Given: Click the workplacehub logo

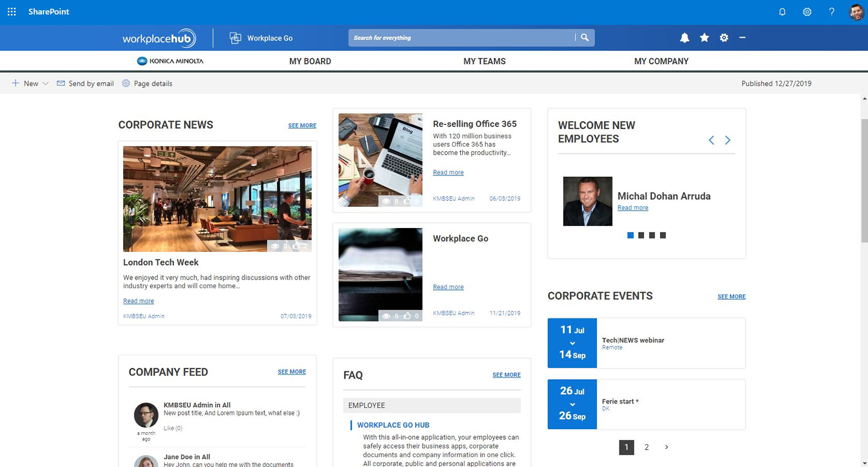Looking at the screenshot, I should pyautogui.click(x=159, y=38).
